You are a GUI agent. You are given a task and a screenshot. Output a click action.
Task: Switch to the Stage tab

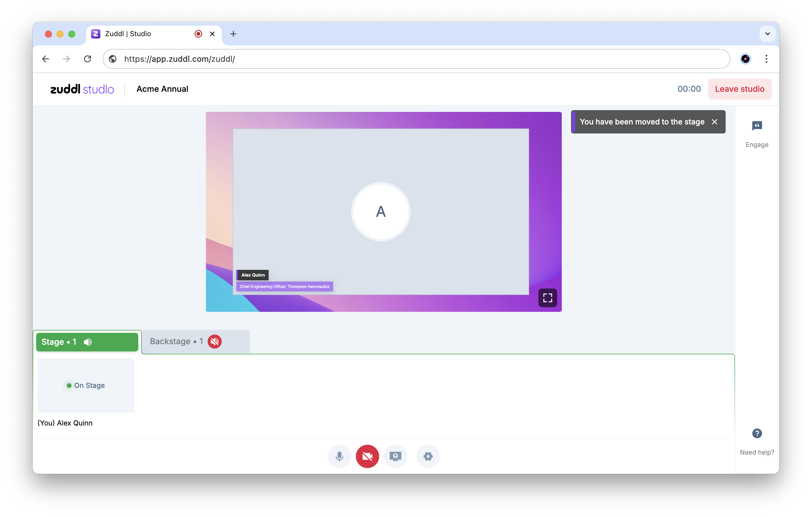87,342
